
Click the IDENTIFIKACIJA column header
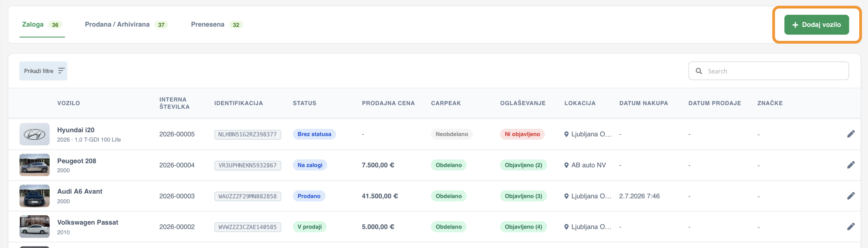pyautogui.click(x=239, y=103)
